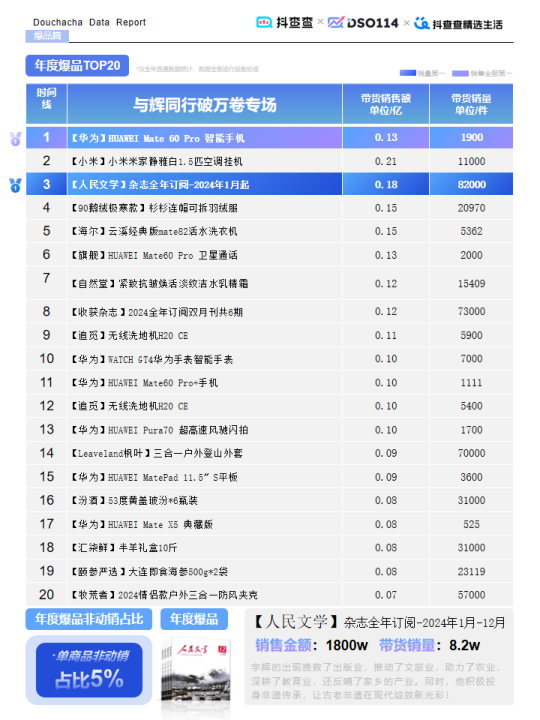The image size is (540, 720).
Task: Click the 年度爆品非动销占比 label
Action: (x=89, y=619)
